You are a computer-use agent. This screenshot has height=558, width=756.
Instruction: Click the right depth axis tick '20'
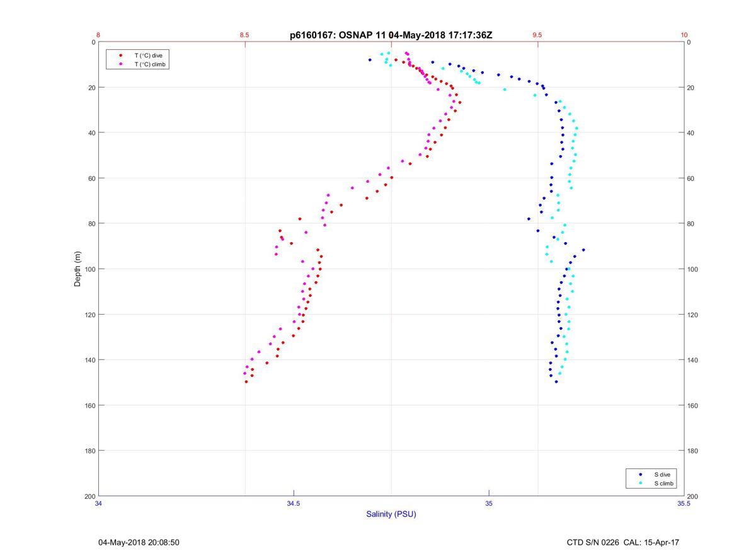tap(690, 88)
